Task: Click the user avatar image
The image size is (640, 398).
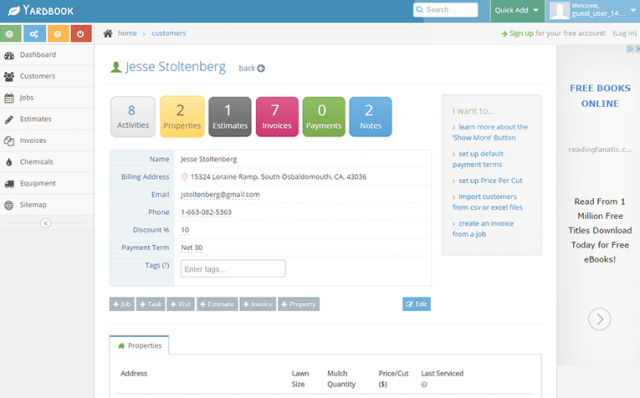Action: coord(559,11)
